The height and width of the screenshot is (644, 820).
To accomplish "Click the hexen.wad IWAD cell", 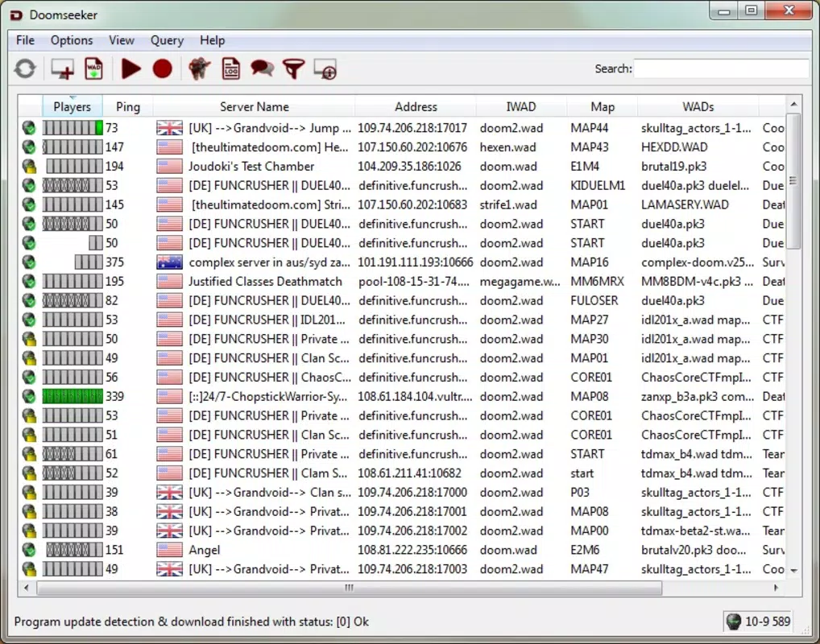I will 507,147.
